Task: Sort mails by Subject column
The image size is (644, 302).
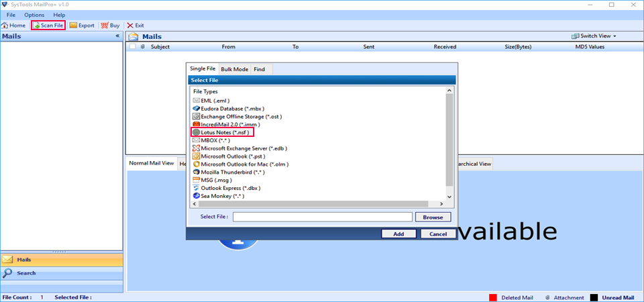Action: click(x=160, y=47)
